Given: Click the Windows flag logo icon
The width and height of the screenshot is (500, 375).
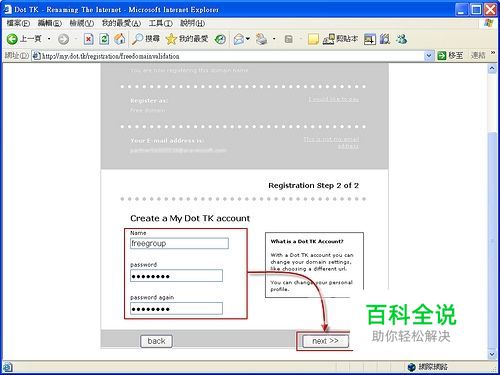Looking at the screenshot, I should [x=488, y=23].
